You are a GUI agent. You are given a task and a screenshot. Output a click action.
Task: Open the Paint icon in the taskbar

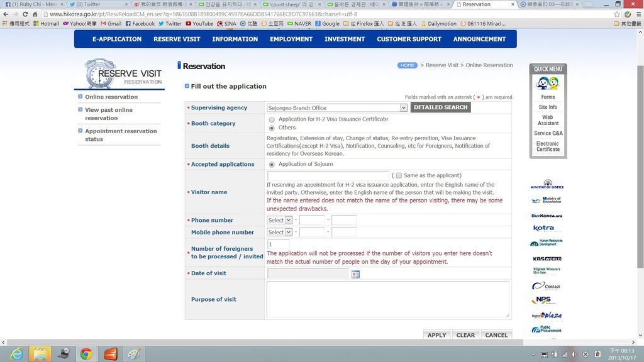pyautogui.click(x=133, y=354)
